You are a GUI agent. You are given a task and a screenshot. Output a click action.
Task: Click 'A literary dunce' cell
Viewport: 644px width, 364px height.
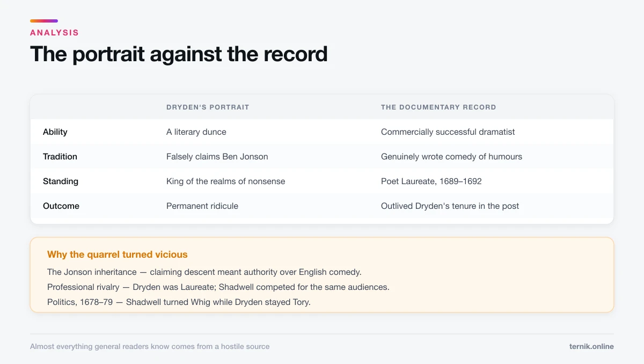click(x=196, y=132)
